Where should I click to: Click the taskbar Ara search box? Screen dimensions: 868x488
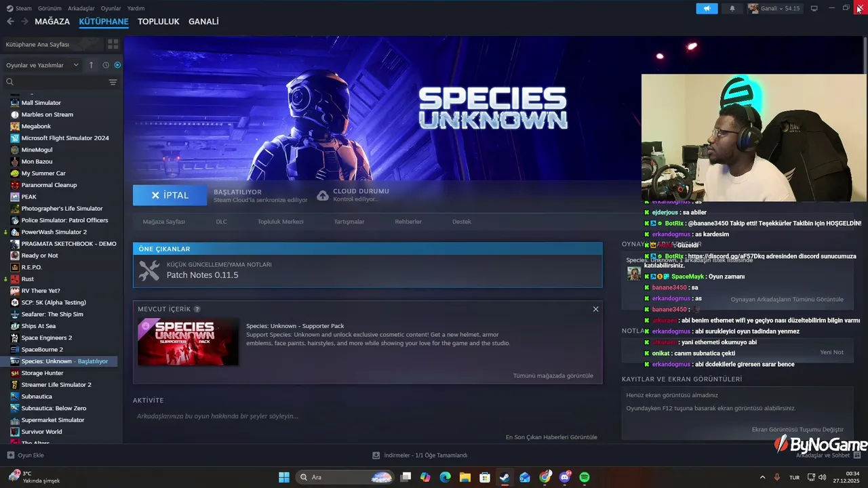coord(346,477)
